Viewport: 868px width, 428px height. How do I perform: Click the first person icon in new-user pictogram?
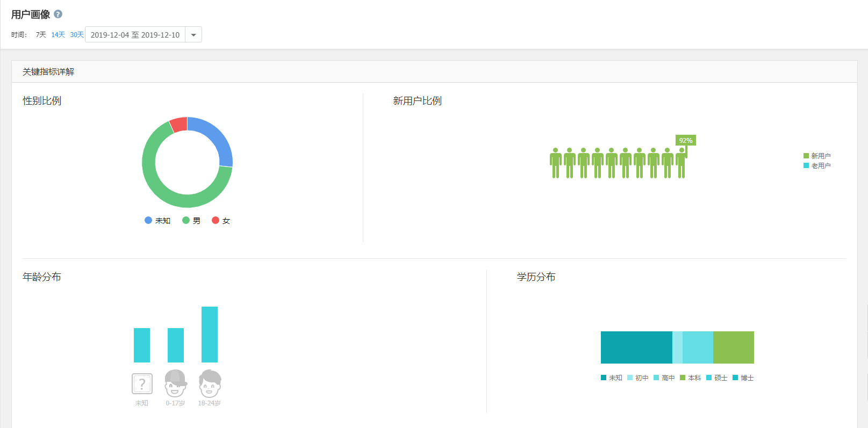[x=556, y=163]
